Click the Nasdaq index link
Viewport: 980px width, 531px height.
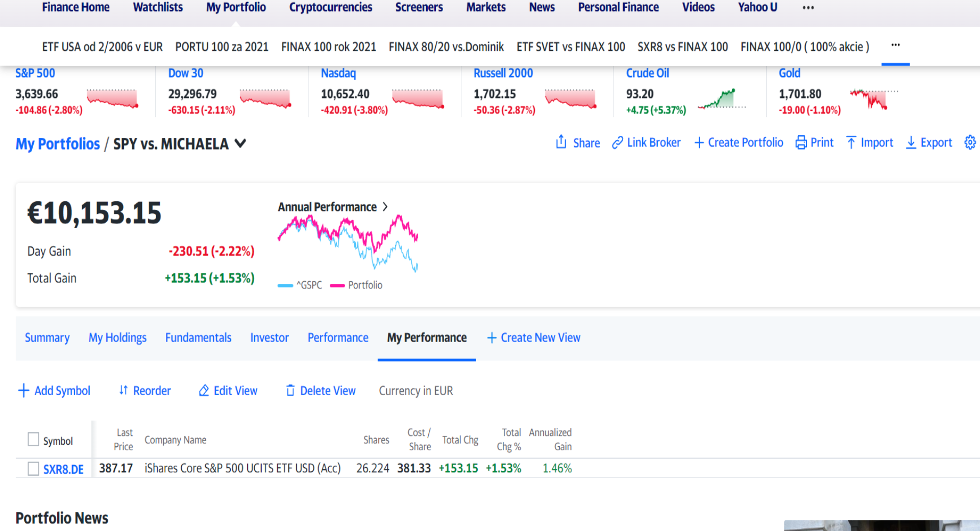(x=338, y=73)
